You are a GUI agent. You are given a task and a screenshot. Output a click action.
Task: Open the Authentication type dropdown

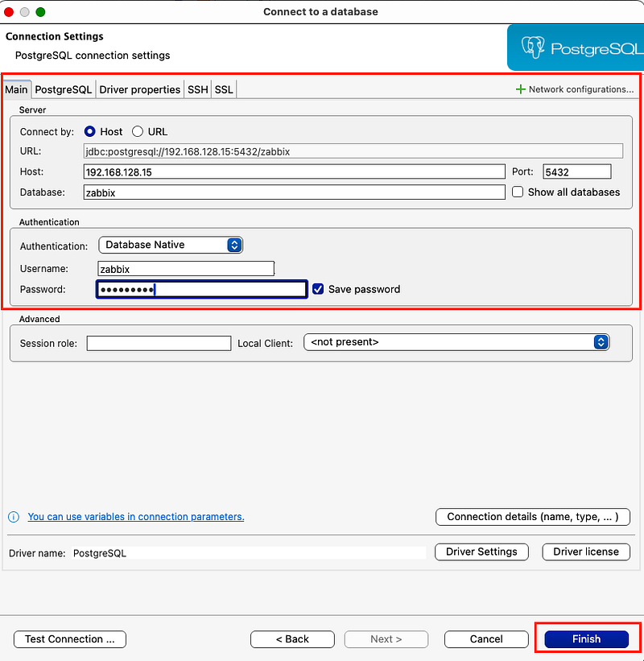tap(171, 245)
